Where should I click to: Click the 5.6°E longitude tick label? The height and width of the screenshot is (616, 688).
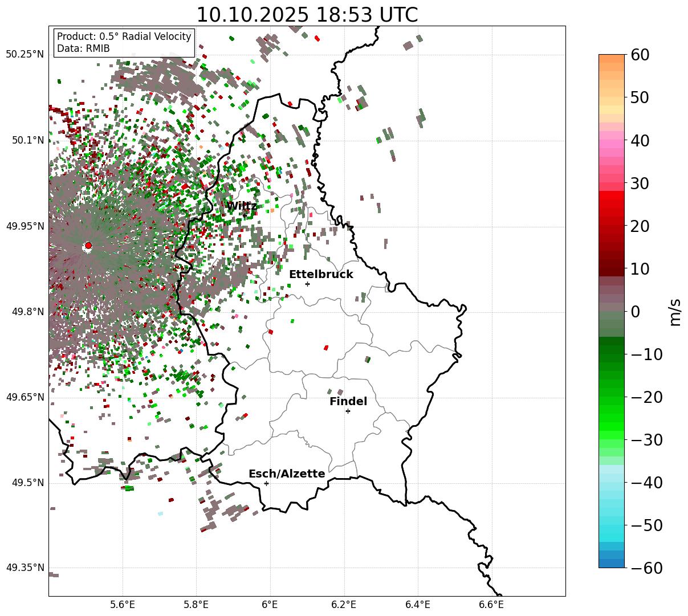[x=123, y=605]
